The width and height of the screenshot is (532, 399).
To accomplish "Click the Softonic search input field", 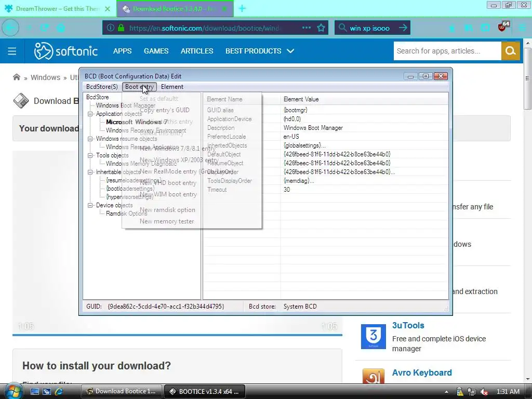I will point(447,51).
